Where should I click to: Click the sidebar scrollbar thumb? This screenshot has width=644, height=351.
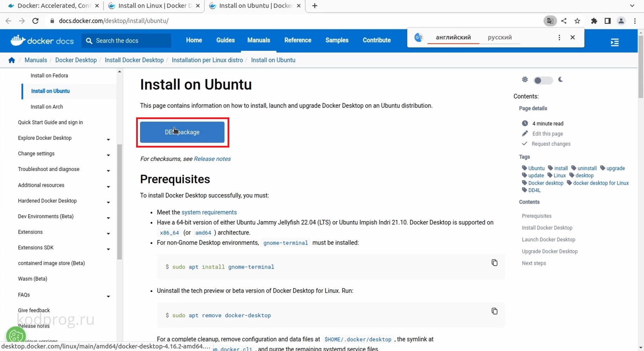tap(120, 202)
